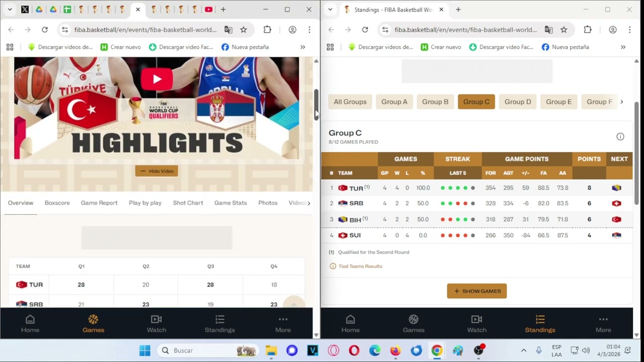Viewport: 644px width, 362px height.
Task: Select the Group A filter
Action: (394, 102)
